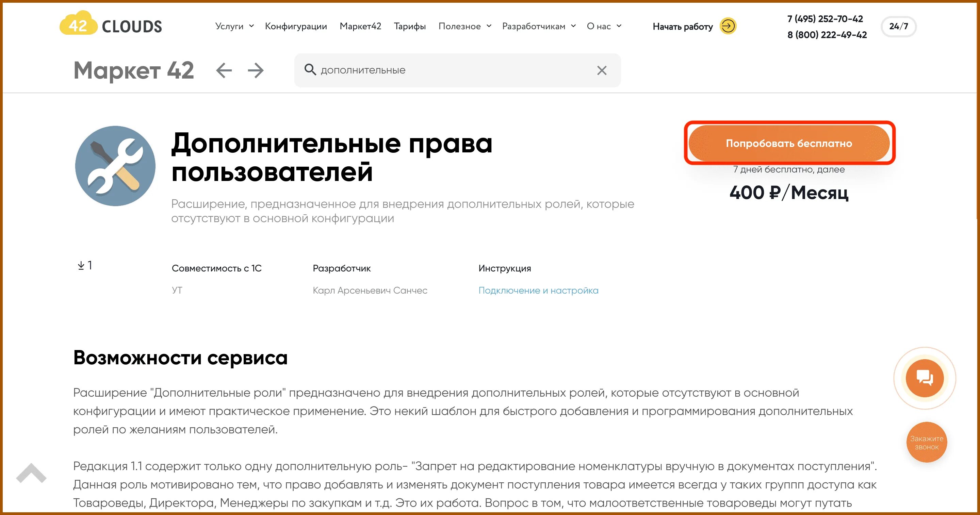Click the wrench and screwdriver product icon
This screenshot has height=515, width=980.
coord(115,166)
